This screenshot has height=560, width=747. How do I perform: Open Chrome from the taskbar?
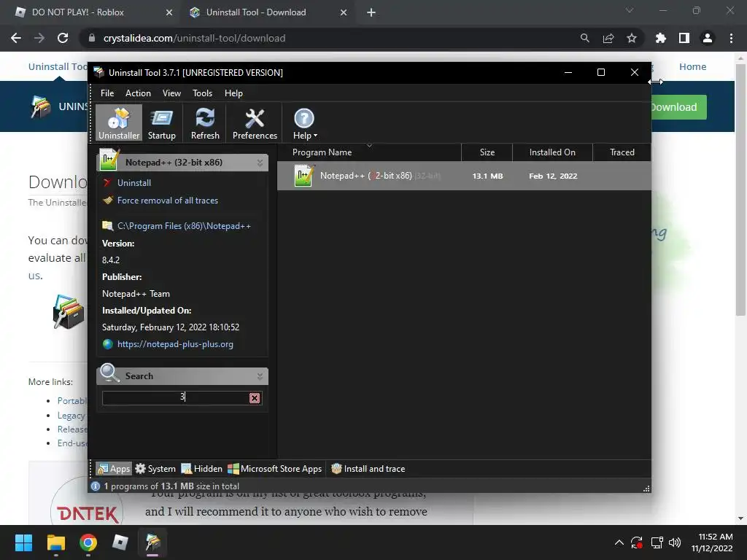pos(88,542)
